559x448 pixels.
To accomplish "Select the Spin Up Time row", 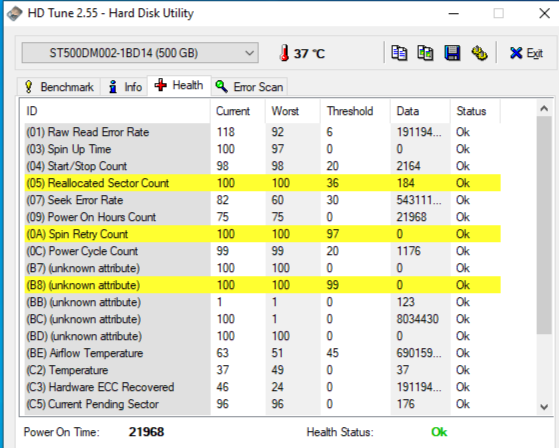I will [x=263, y=149].
